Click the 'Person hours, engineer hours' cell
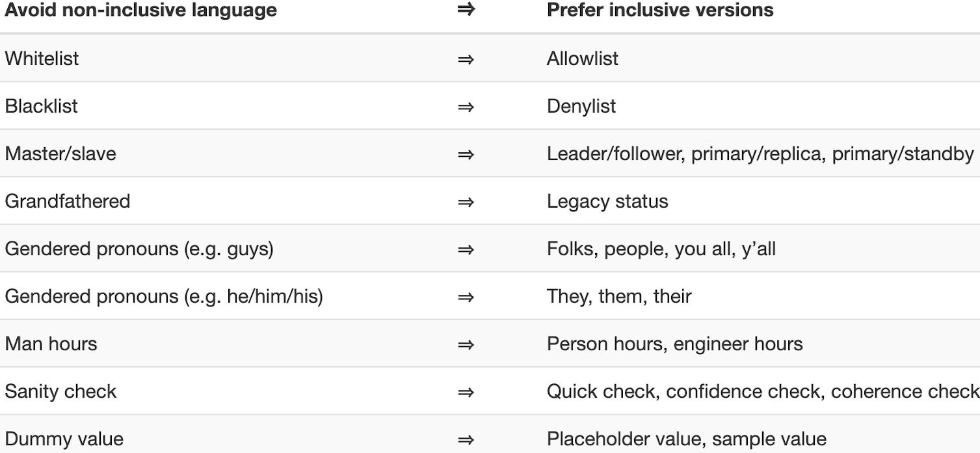This screenshot has width=980, height=453. [675, 344]
